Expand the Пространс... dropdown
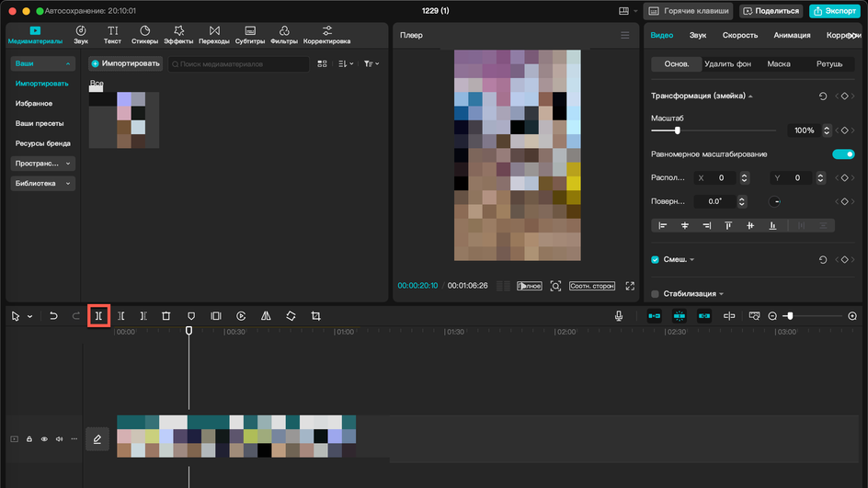Viewport: 868px width, 488px height. point(42,164)
